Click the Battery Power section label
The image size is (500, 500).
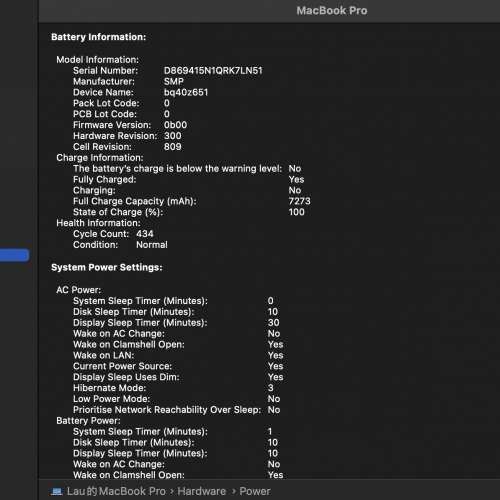pos(88,421)
